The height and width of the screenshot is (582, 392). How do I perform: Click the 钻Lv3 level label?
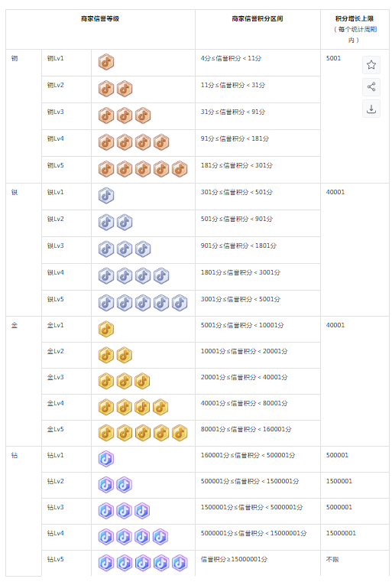(x=56, y=507)
